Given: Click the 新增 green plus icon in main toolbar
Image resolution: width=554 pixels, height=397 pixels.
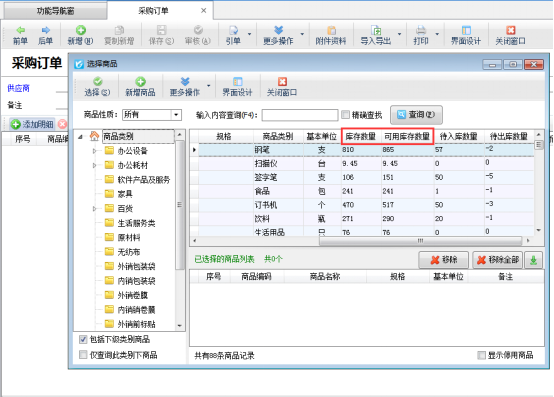Looking at the screenshot, I should pos(81,30).
